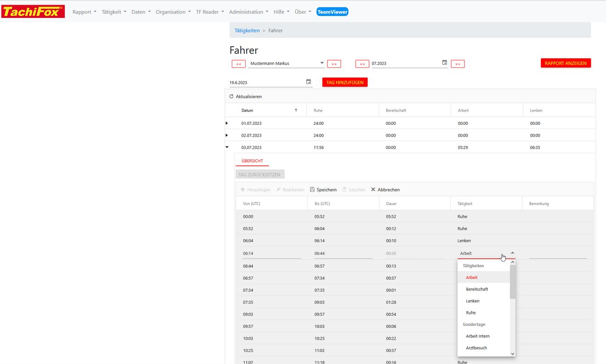Sort by Datum column arrow

pyautogui.click(x=296, y=110)
